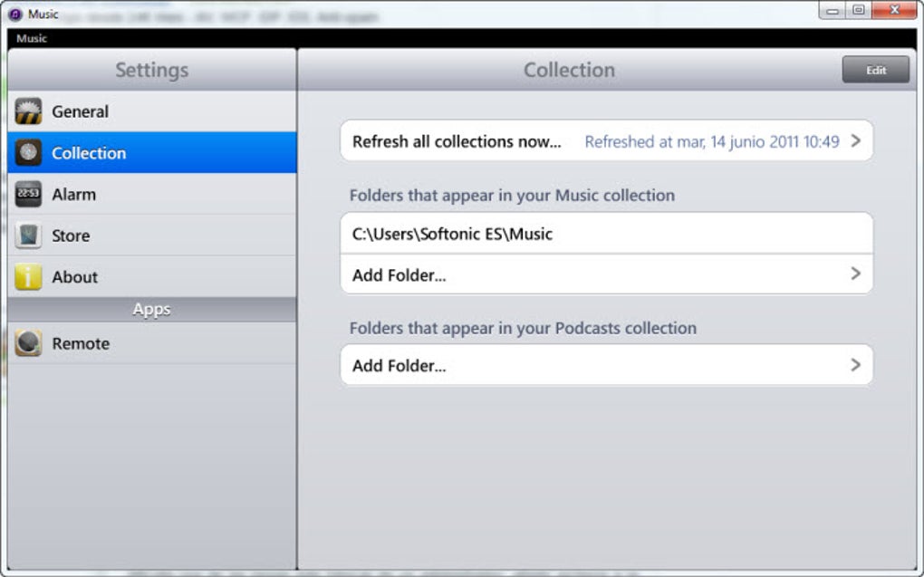Screen dimensions: 924x577
Task: Minimize the Music window
Action: [833, 10]
